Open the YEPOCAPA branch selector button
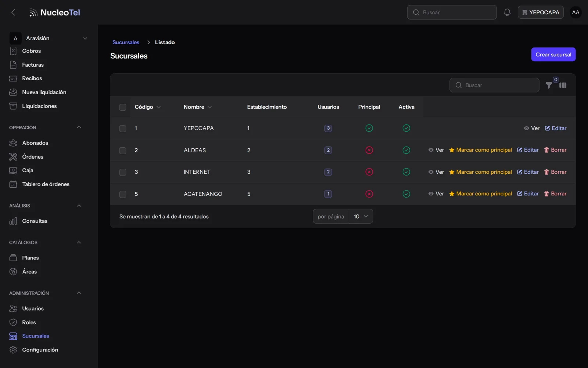588x368 pixels. tap(541, 13)
